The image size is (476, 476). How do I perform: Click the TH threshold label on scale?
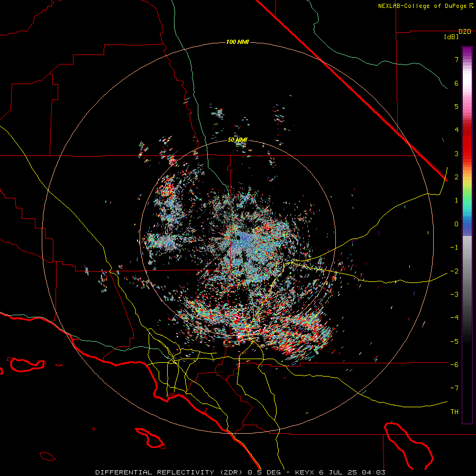click(454, 412)
